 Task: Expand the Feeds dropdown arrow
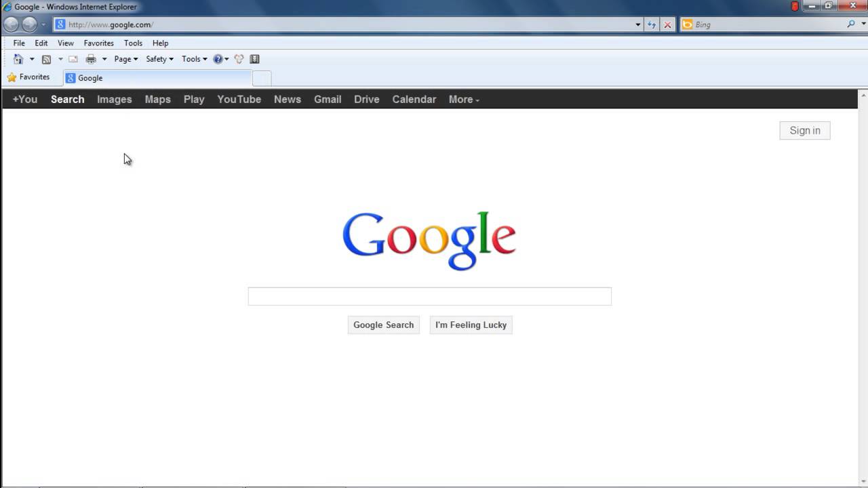coord(60,60)
